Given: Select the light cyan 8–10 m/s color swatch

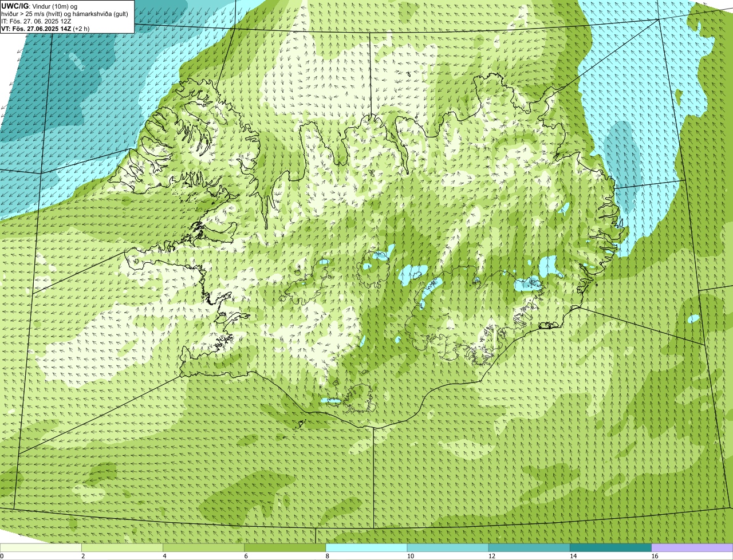Looking at the screenshot, I should pyautogui.click(x=366, y=547).
